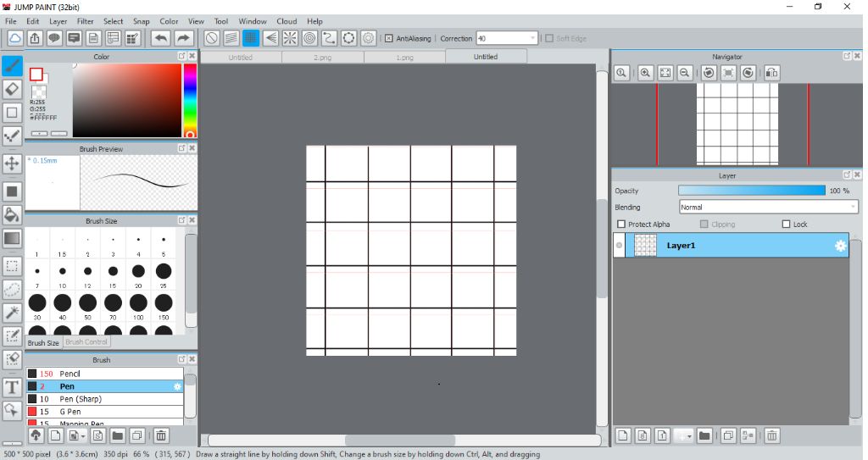This screenshot has width=868, height=460.
Task: Select the Bucket fill tool
Action: pyautogui.click(x=12, y=215)
